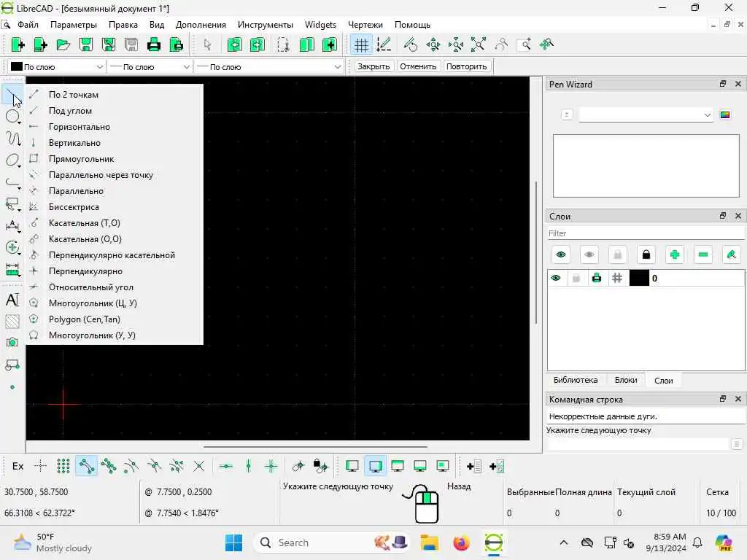This screenshot has width=747, height=560.
Task: Choose Перпендикулярно from line menu
Action: point(115,271)
